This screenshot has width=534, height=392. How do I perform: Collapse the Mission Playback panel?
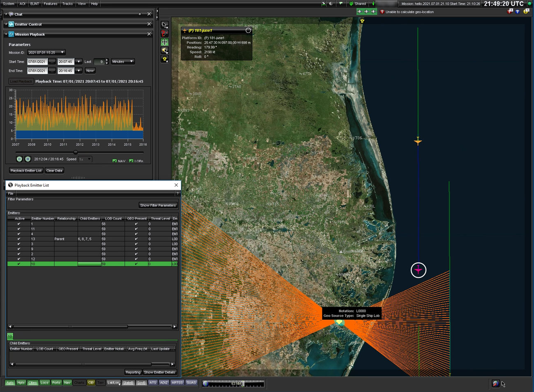pyautogui.click(x=6, y=34)
